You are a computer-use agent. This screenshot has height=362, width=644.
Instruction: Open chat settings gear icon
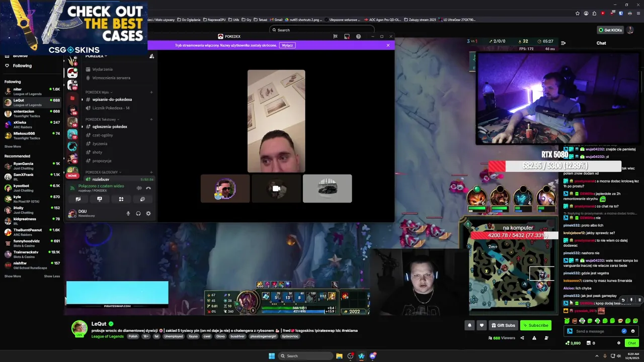[619, 343]
